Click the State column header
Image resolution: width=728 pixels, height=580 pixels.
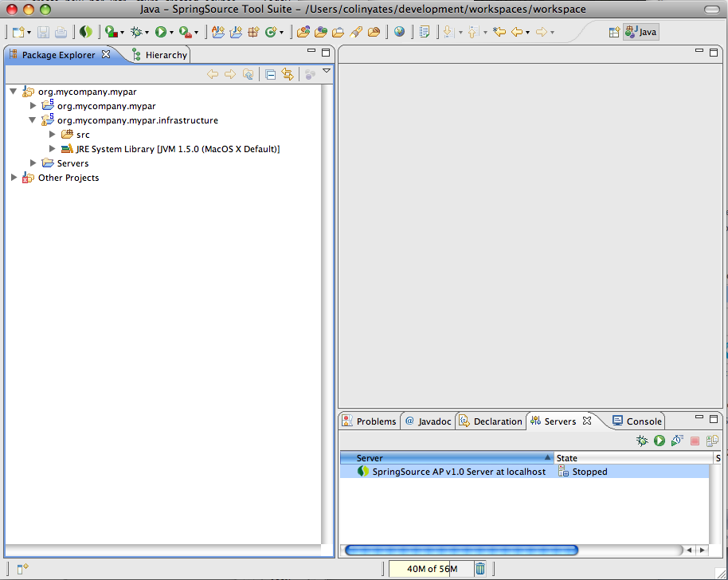click(x=633, y=458)
